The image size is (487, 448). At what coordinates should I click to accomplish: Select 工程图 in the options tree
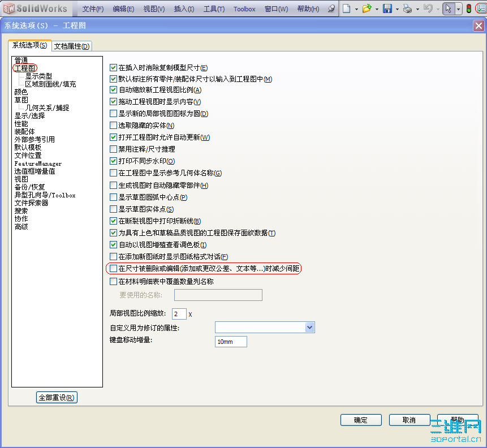tap(25, 68)
